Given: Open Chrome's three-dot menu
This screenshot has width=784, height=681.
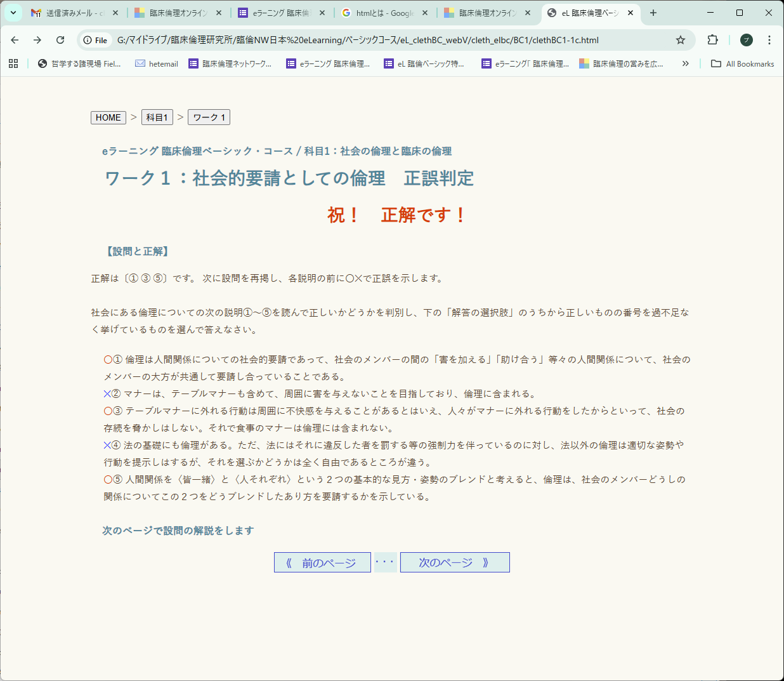Looking at the screenshot, I should tap(769, 39).
